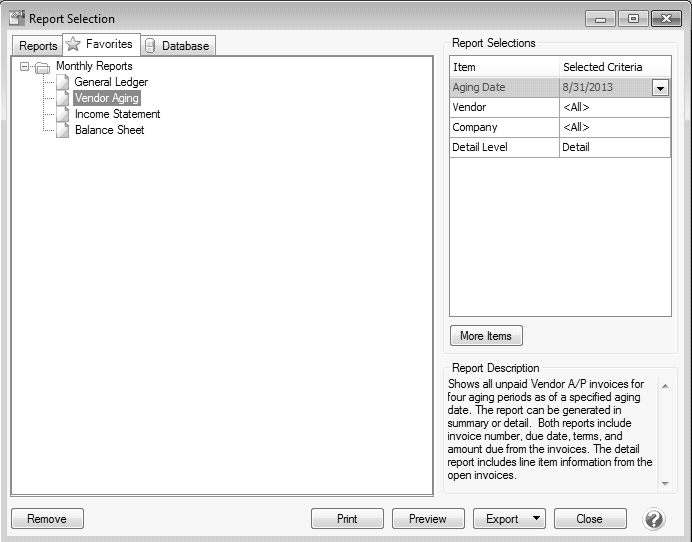Select the Detail Level criteria cell
692x542 pixels.
pyautogui.click(x=614, y=147)
